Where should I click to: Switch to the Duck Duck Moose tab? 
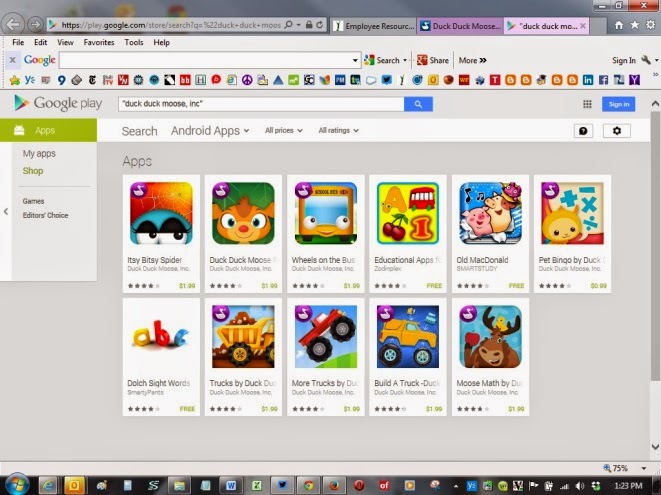(460, 26)
